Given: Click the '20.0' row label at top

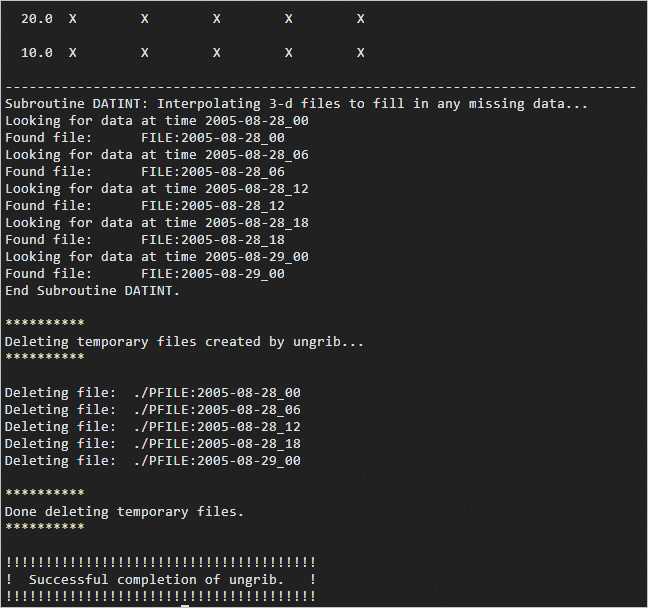Looking at the screenshot, I should (37, 19).
